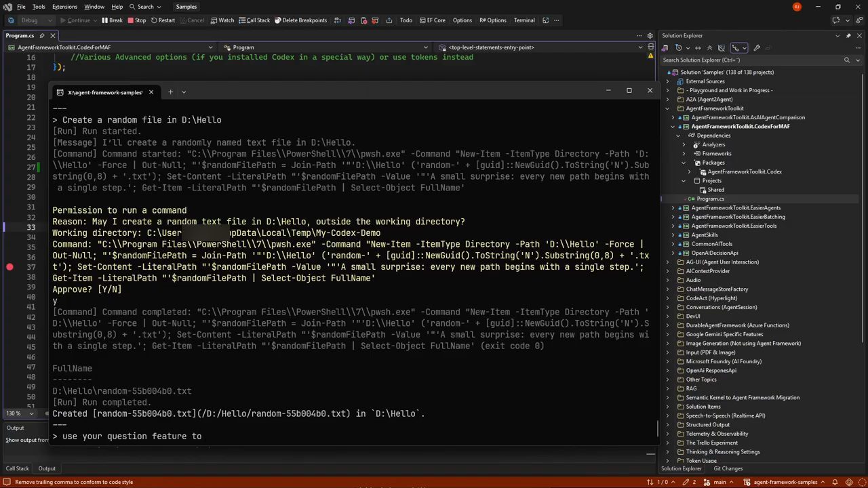Expand the External Sources node

click(667, 81)
